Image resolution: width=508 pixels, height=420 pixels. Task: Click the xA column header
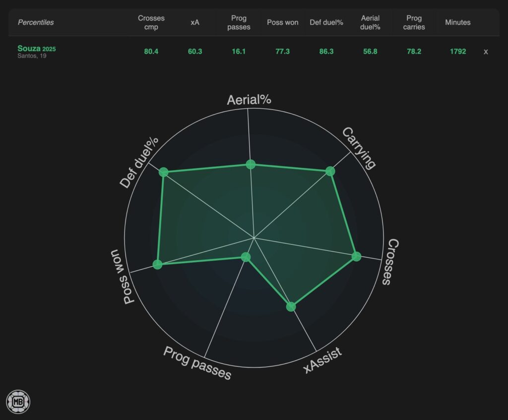(194, 22)
